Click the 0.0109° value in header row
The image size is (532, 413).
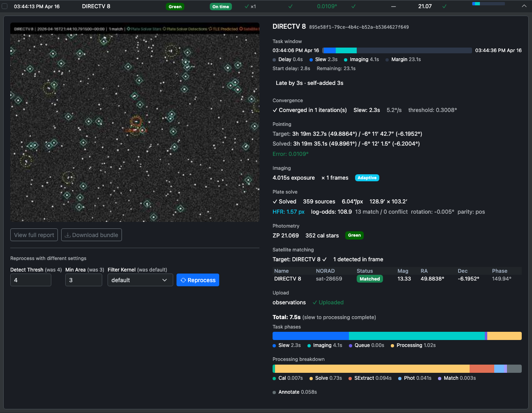327,7
